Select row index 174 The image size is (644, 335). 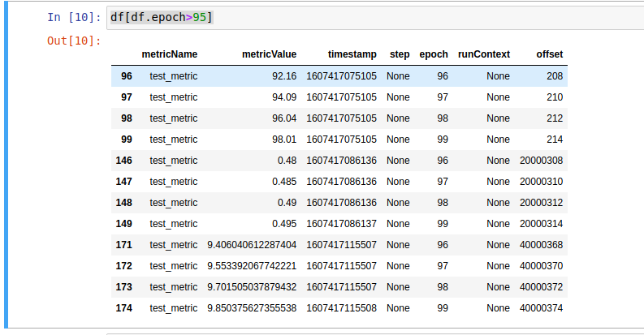123,308
